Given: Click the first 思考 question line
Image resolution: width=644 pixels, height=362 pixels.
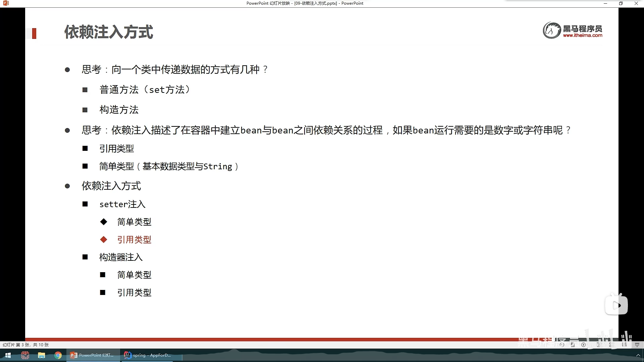Looking at the screenshot, I should 175,69.
